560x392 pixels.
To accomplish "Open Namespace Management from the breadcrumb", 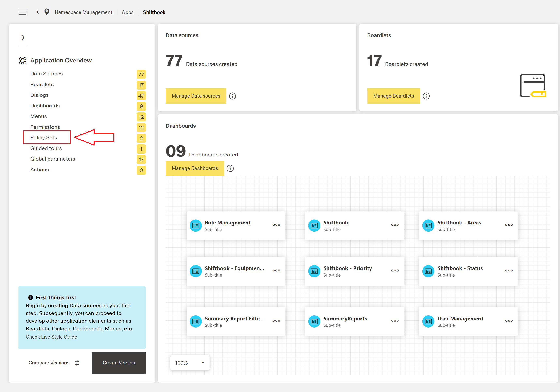I will 83,12.
